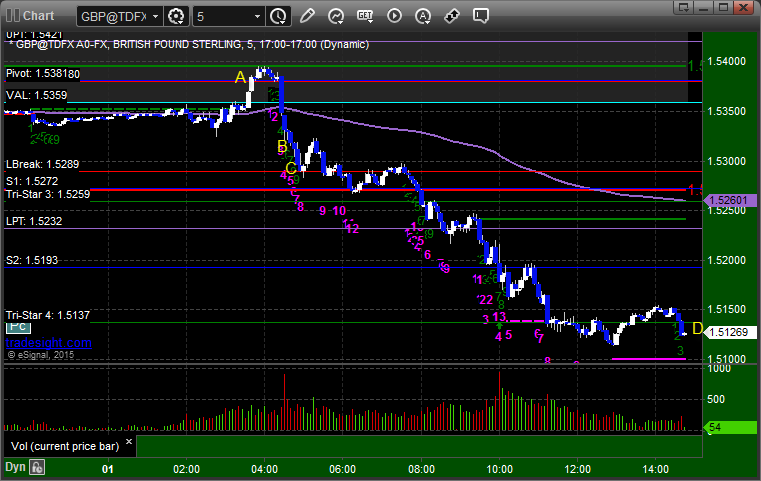Open the tradesight.com link
This screenshot has height=481, width=761.
pyautogui.click(x=49, y=343)
